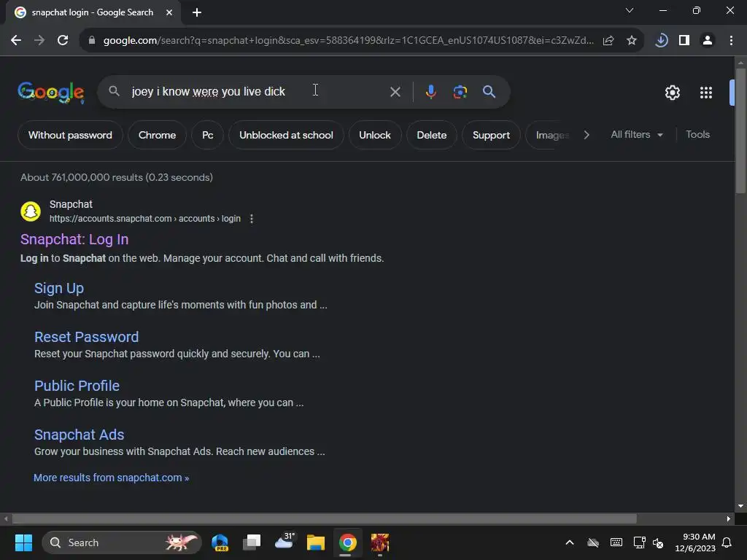The height and width of the screenshot is (560, 747).
Task: Clear the search box text
Action: [395, 92]
